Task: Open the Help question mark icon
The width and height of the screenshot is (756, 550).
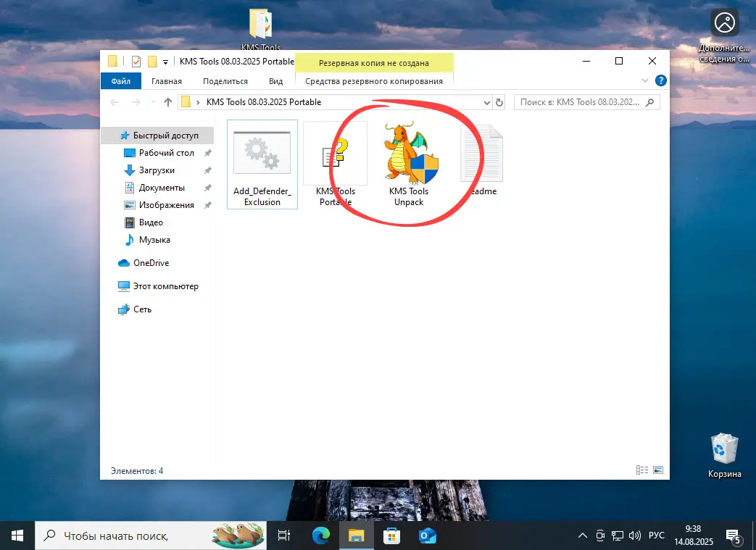Action: coord(660,81)
